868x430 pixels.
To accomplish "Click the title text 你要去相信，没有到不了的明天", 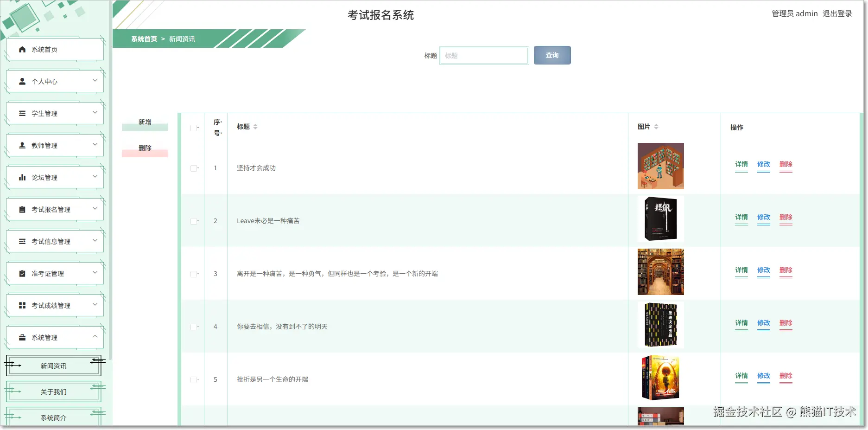I will (282, 327).
